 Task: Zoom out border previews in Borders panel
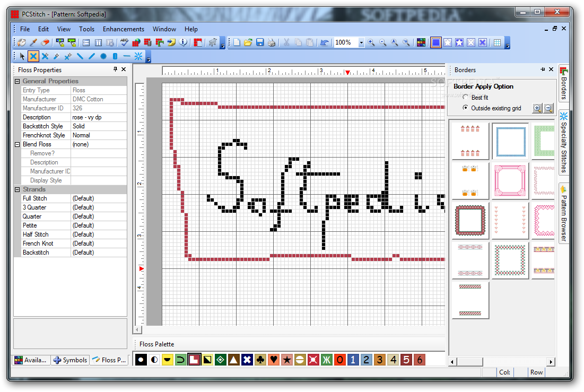pos(548,108)
